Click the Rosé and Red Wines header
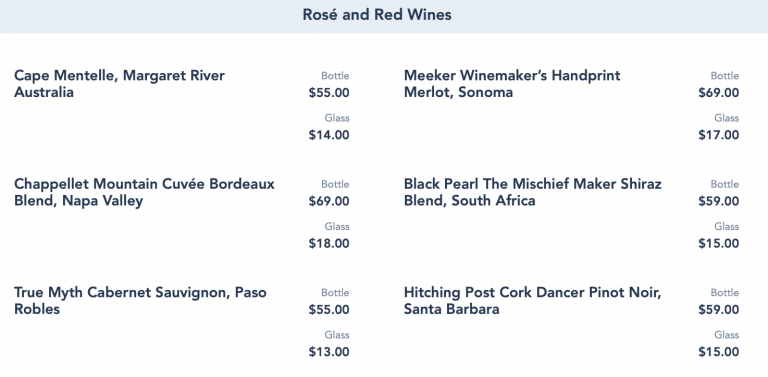The width and height of the screenshot is (768, 377). click(x=377, y=15)
